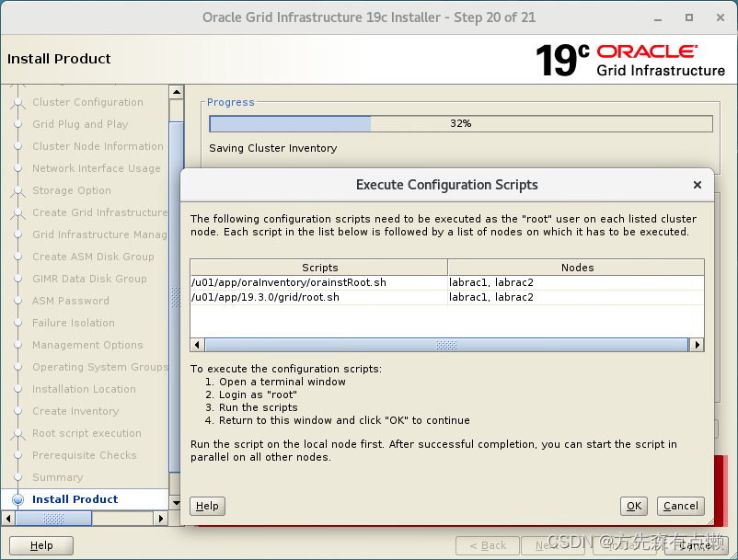
Task: Select Storage Option step
Action: tap(72, 190)
